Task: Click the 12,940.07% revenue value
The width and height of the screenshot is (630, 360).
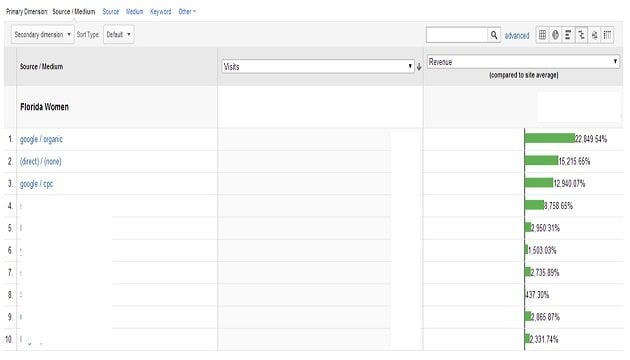Action: tap(569, 184)
